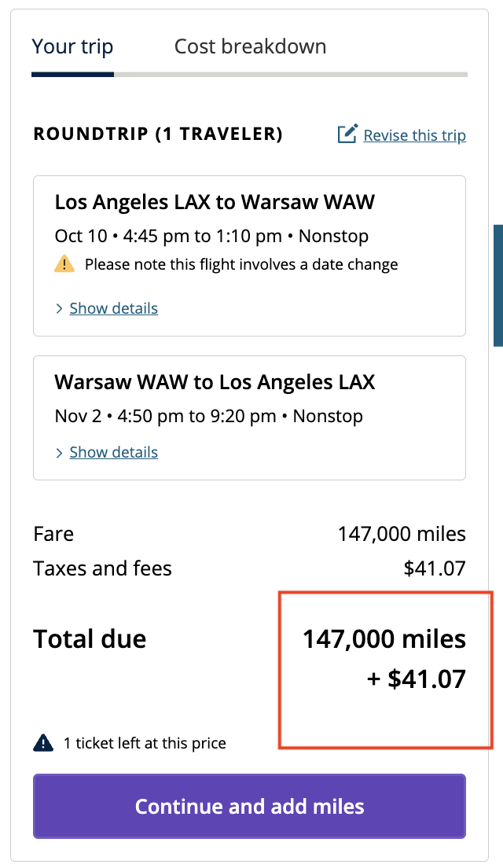The width and height of the screenshot is (503, 868).
Task: Click the Warsaw WAW to Los Angeles LAX heading
Action: 215,382
